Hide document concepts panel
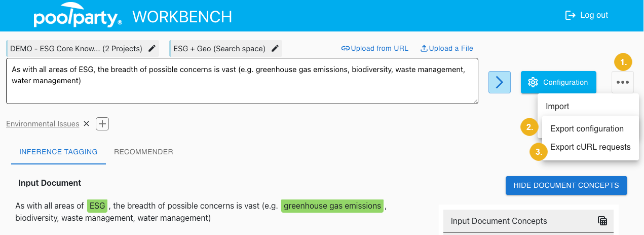This screenshot has height=235, width=644. pos(566,185)
